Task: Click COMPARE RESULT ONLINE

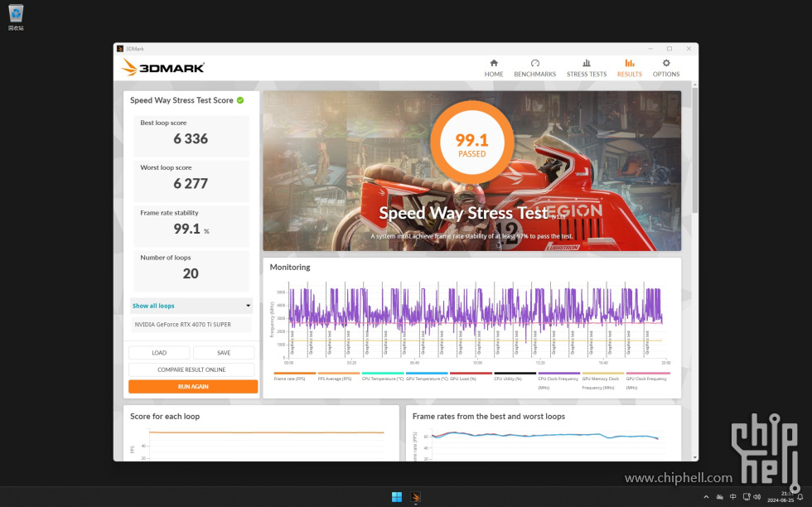Action: point(191,369)
